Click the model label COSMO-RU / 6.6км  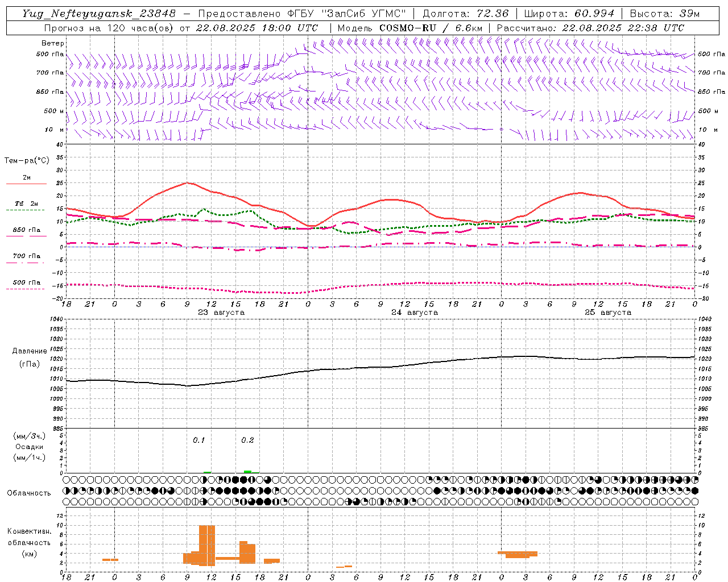click(431, 28)
